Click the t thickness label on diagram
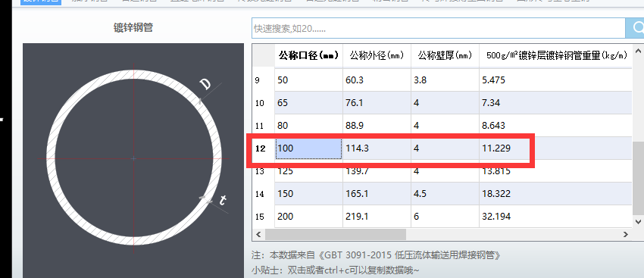This screenshot has height=278, width=644. click(222, 200)
